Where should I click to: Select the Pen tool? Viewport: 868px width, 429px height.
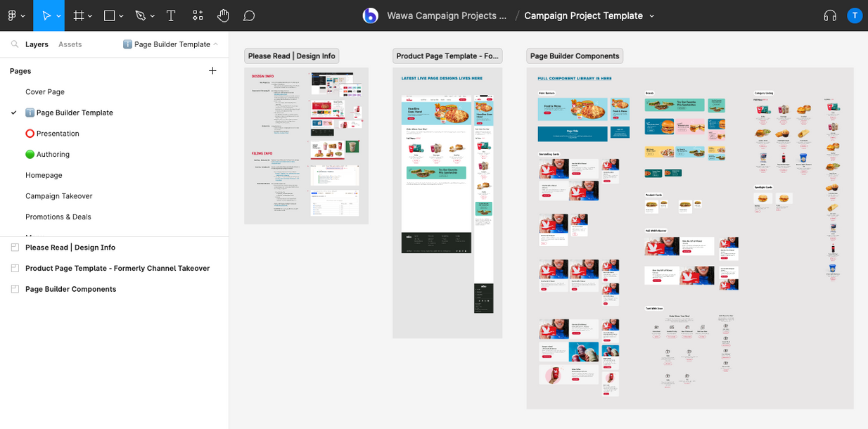pos(140,15)
